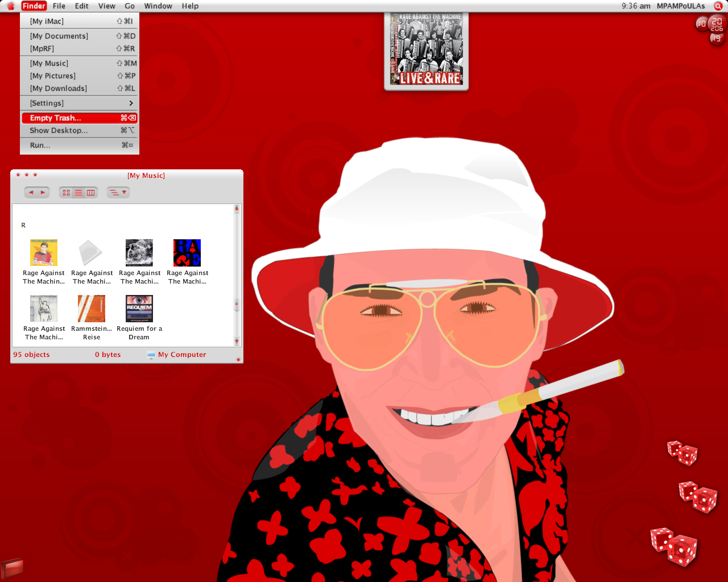The width and height of the screenshot is (728, 582).
Task: Select the Rage Against The Machine Evil Empire album
Action: pos(44,262)
